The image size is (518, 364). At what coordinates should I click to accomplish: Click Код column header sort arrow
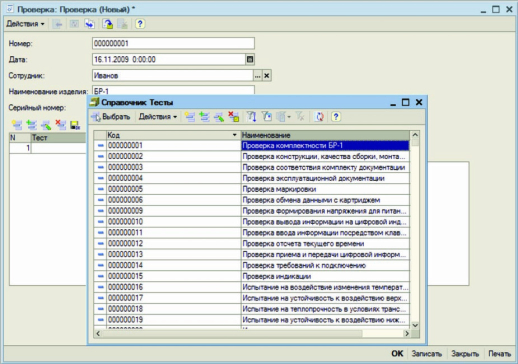coord(234,135)
